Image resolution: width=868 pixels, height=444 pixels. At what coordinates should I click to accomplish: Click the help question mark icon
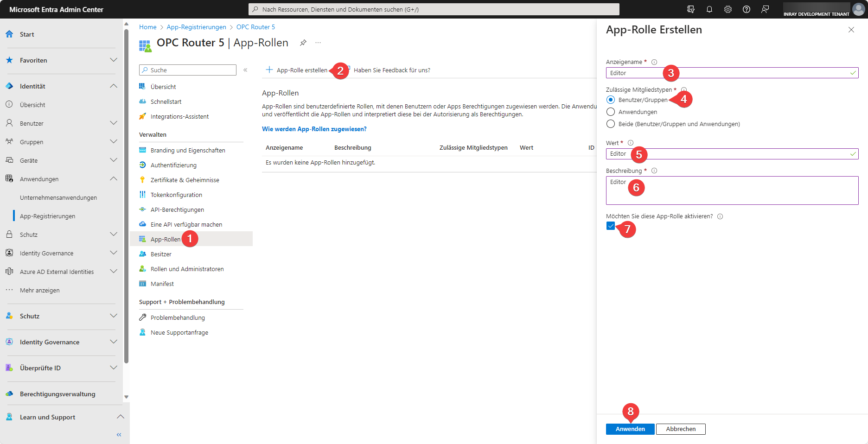(746, 9)
